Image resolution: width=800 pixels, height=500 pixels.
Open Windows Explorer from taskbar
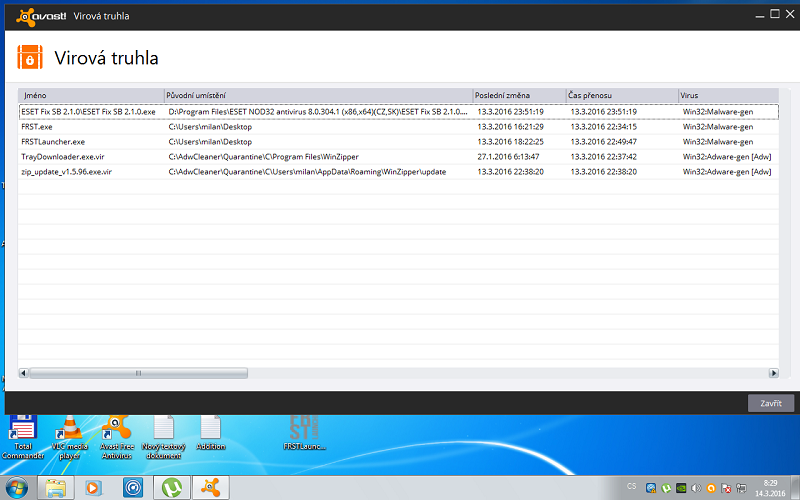coord(56,487)
